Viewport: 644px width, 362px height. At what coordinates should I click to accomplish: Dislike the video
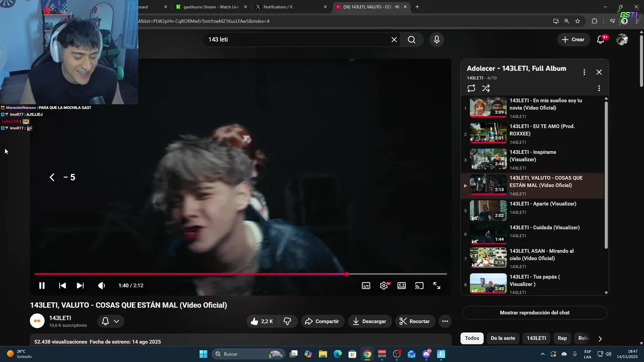(287, 321)
